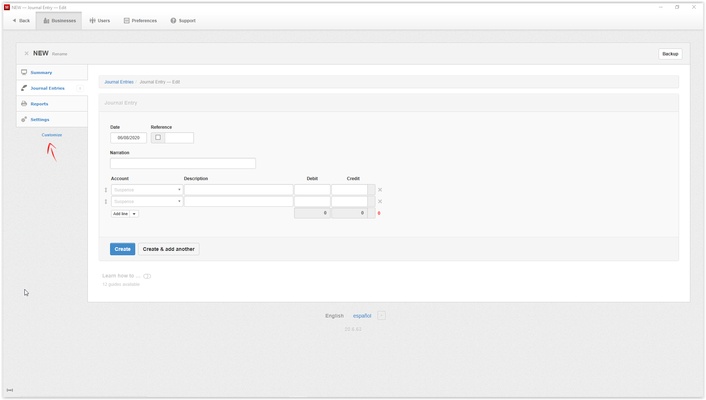This screenshot has height=400, width=706.
Task: Click the small icon in the bottom-left corner
Action: click(10, 390)
